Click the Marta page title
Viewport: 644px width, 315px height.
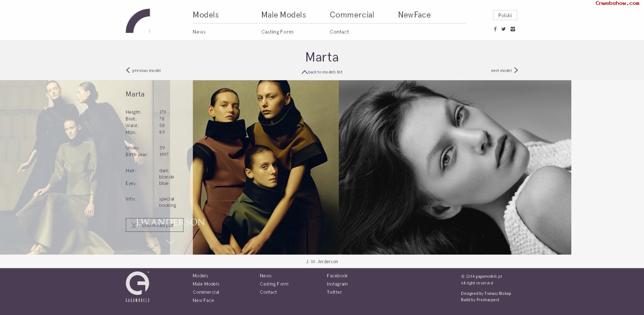click(322, 57)
